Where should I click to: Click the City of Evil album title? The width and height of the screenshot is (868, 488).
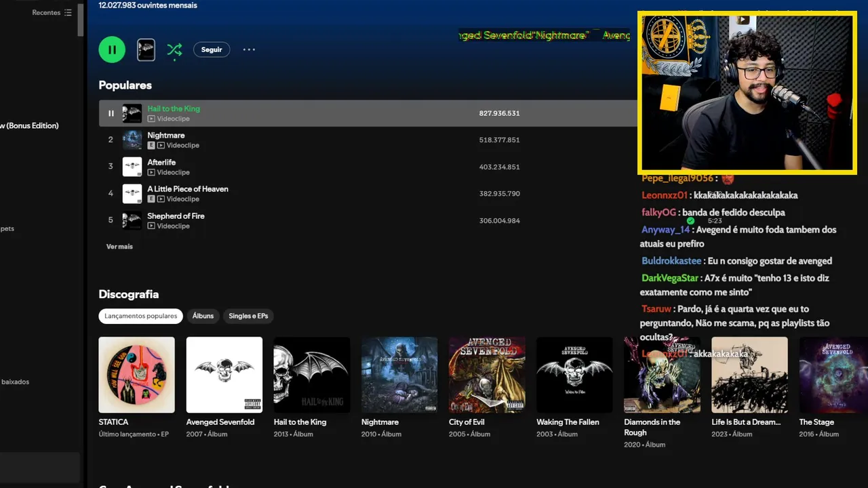pyautogui.click(x=467, y=422)
